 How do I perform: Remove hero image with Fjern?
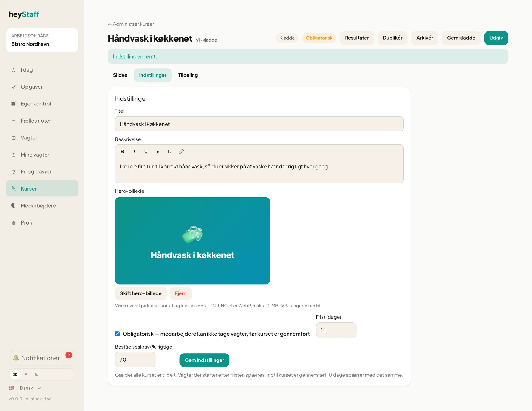pyautogui.click(x=181, y=293)
